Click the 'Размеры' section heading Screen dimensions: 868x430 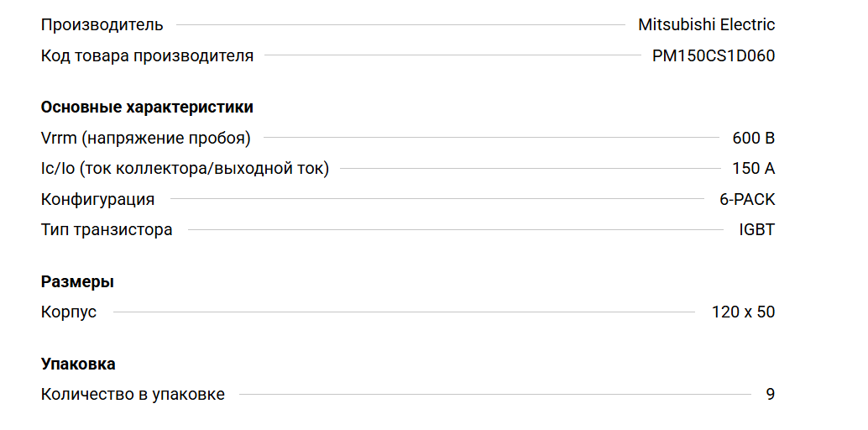point(77,282)
